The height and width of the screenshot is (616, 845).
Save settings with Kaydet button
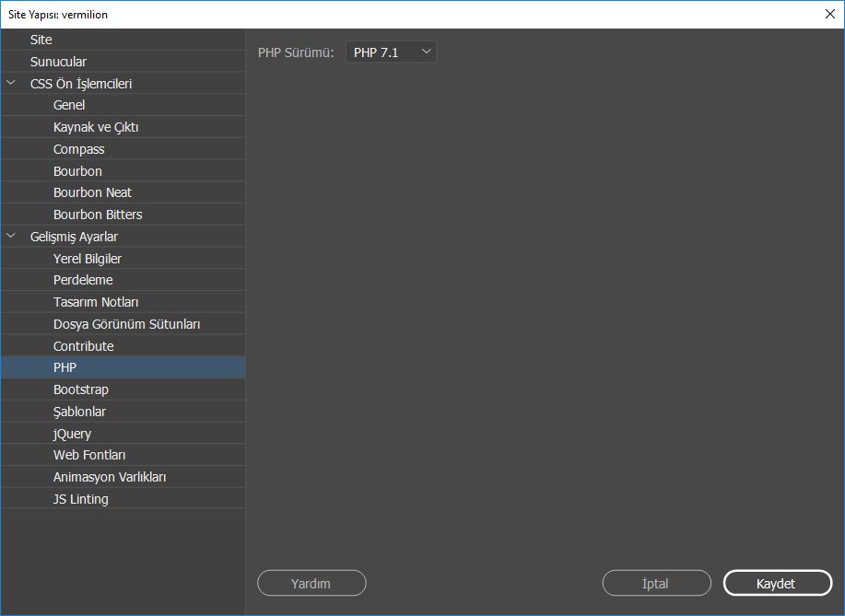click(777, 583)
